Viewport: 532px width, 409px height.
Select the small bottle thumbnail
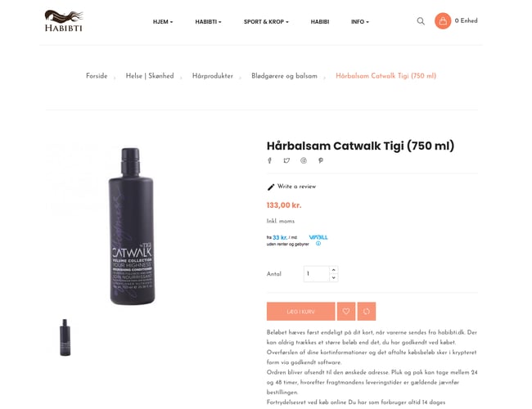pyautogui.click(x=65, y=337)
